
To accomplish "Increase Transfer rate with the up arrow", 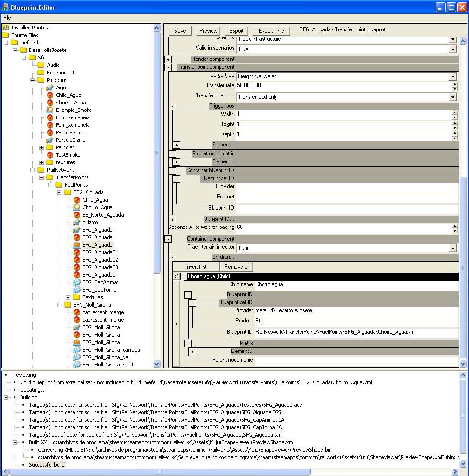I will pyautogui.click(x=454, y=83).
